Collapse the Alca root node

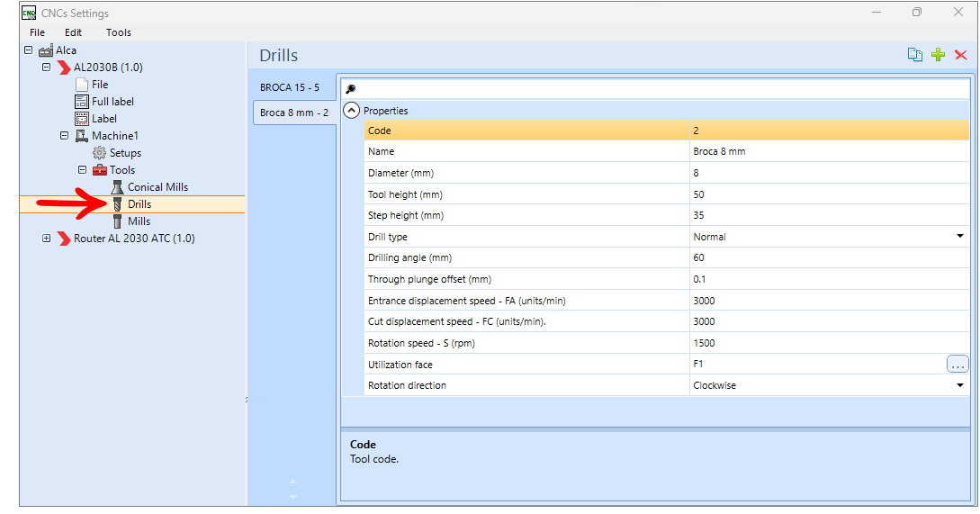click(x=28, y=50)
